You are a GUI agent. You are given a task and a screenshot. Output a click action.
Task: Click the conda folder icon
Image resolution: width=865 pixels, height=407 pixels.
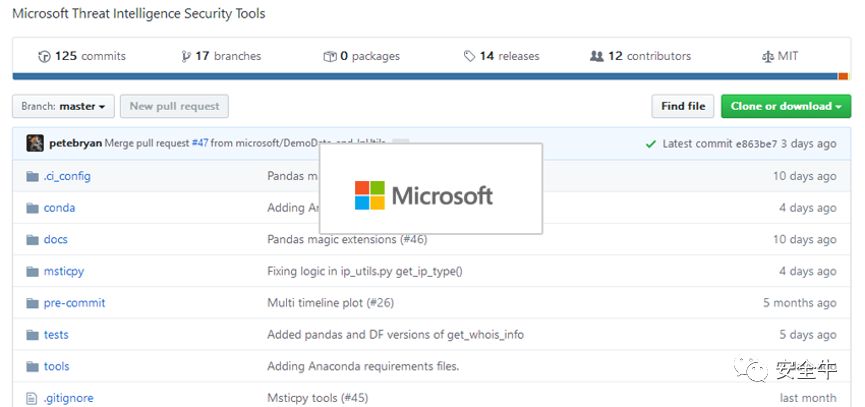33,208
